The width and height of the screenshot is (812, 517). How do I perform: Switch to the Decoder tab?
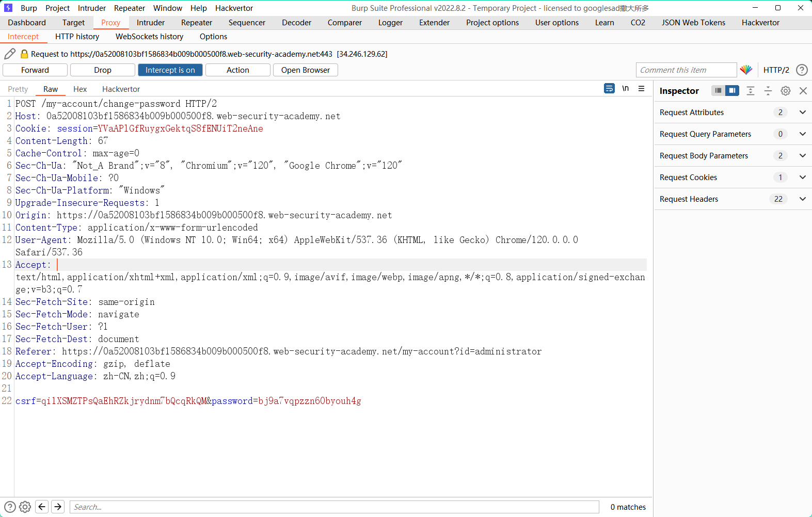click(297, 22)
